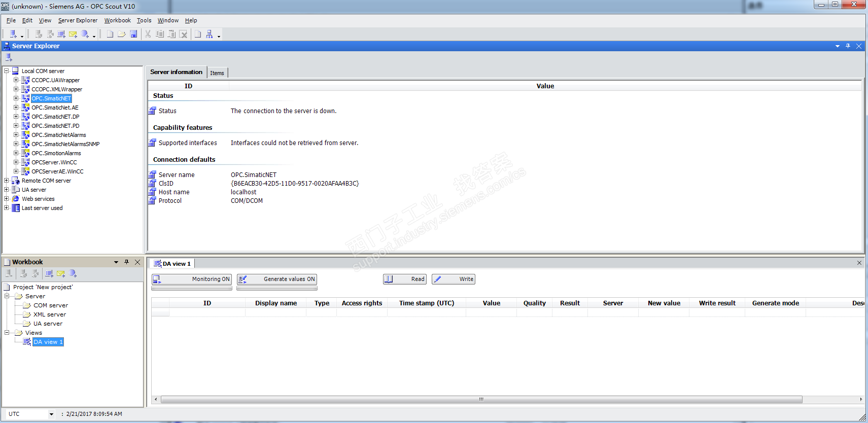Click the remove server icon in the Workbook toolbar
Screen dimensions: 868x423
tap(9, 273)
